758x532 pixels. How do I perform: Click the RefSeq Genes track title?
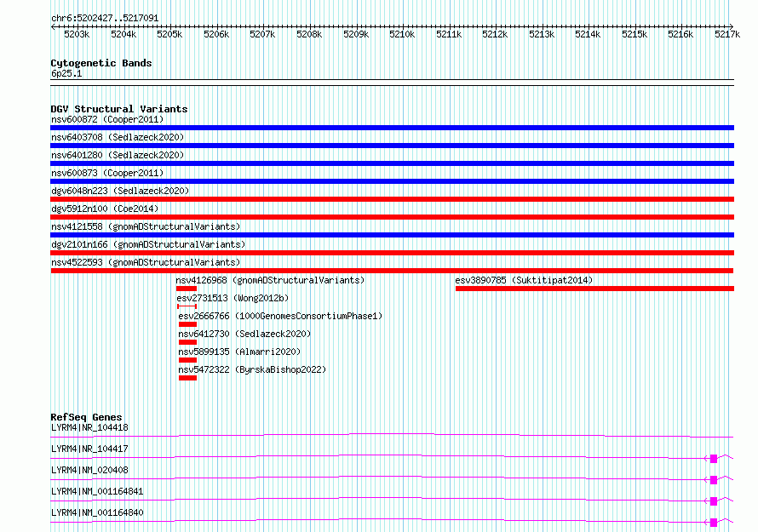[86, 417]
